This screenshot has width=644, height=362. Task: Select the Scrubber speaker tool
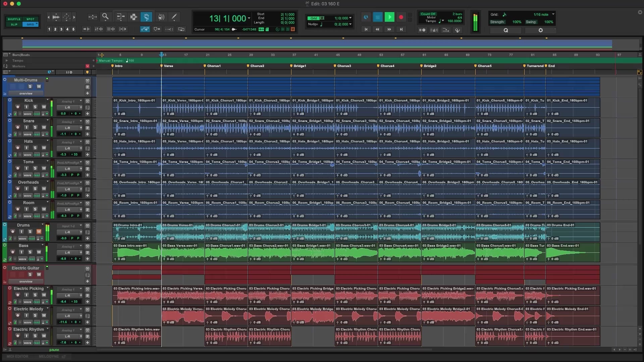[x=161, y=17]
